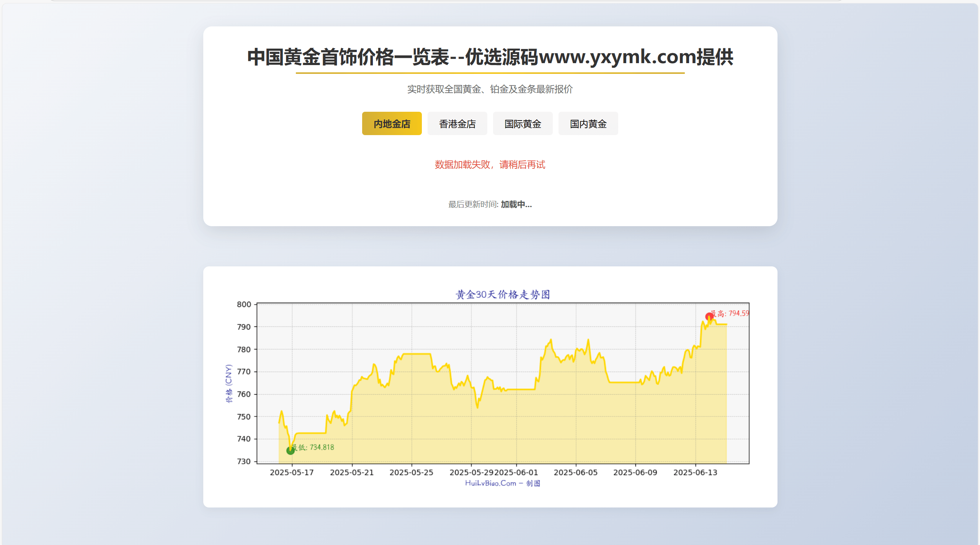The height and width of the screenshot is (545, 980).
Task: Click the error message 数据加载失败，请稍后再试
Action: coord(490,165)
